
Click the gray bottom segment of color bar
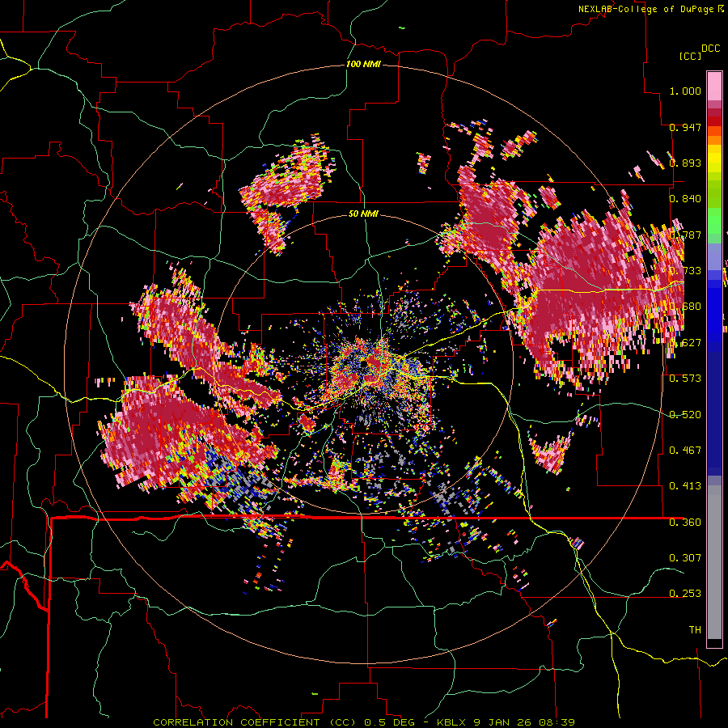pos(714,562)
